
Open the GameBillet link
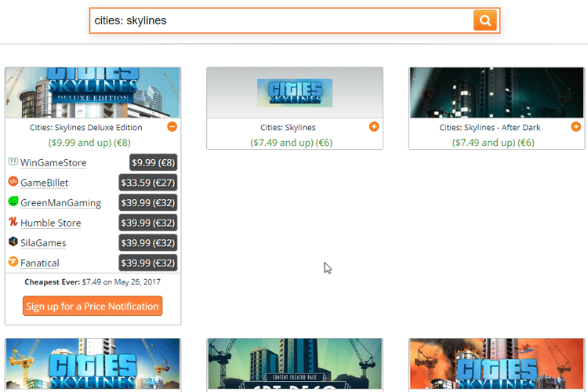click(44, 183)
